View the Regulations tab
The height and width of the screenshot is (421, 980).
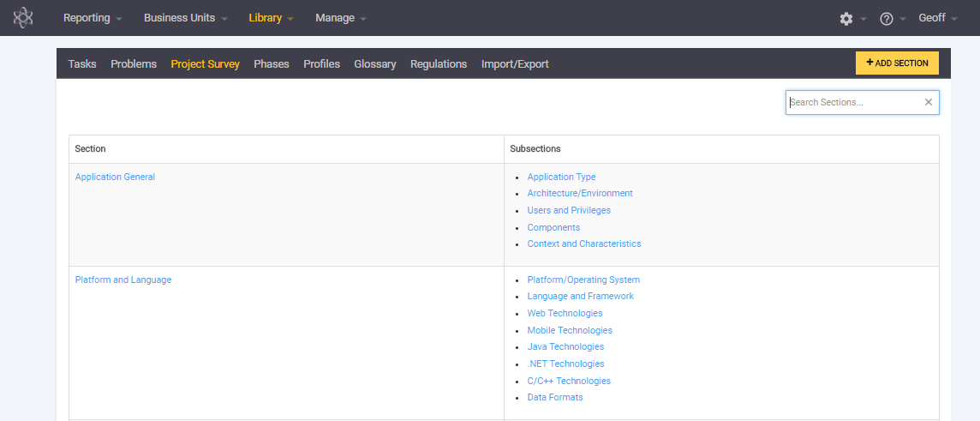pos(439,64)
